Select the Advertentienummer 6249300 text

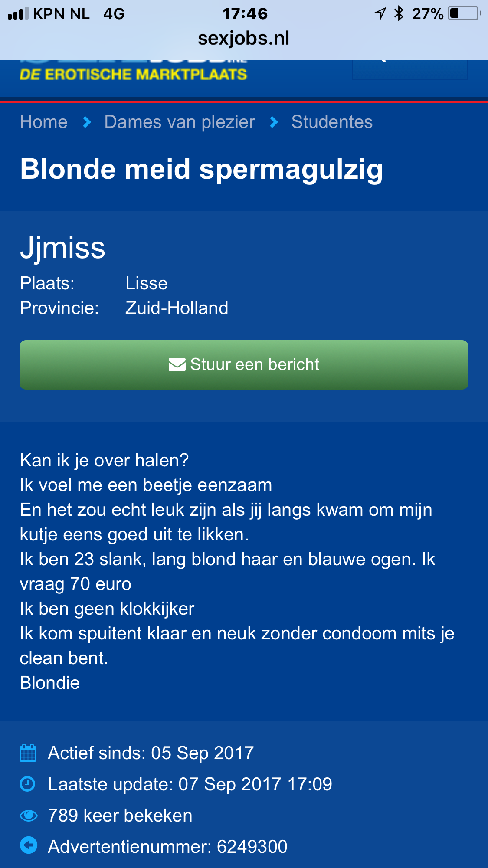coord(167,846)
